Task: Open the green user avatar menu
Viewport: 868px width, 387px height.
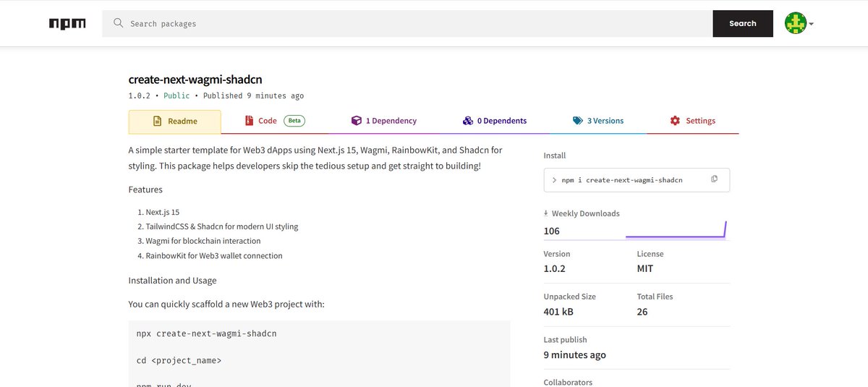Action: (x=795, y=24)
